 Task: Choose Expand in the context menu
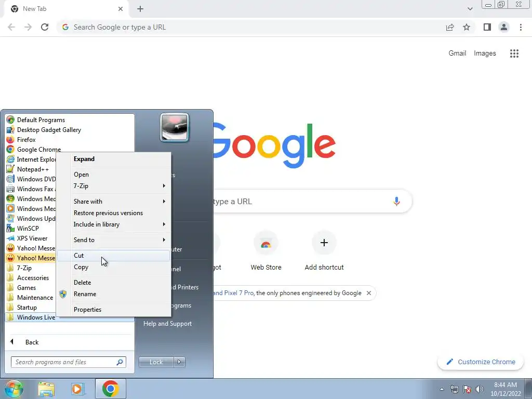114,159
